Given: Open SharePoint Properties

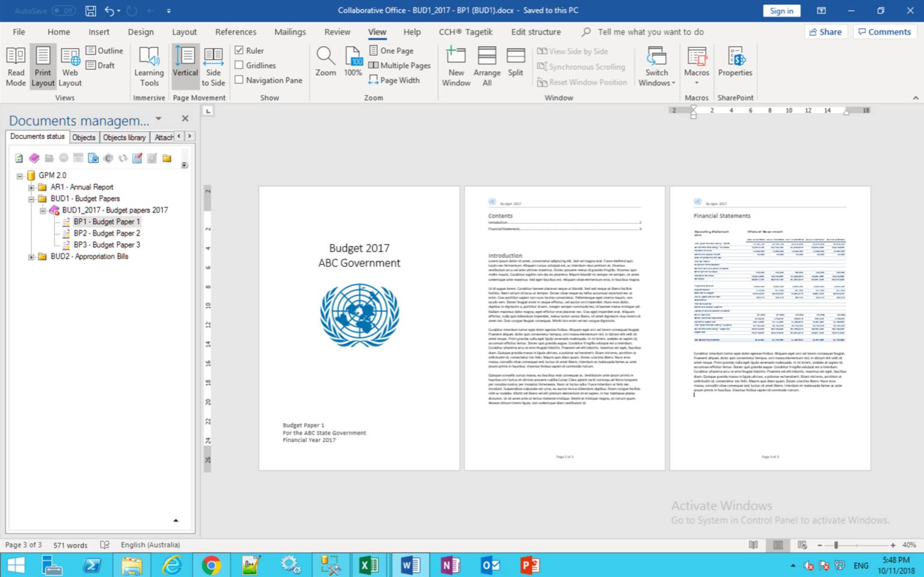Looking at the screenshot, I should click(735, 62).
